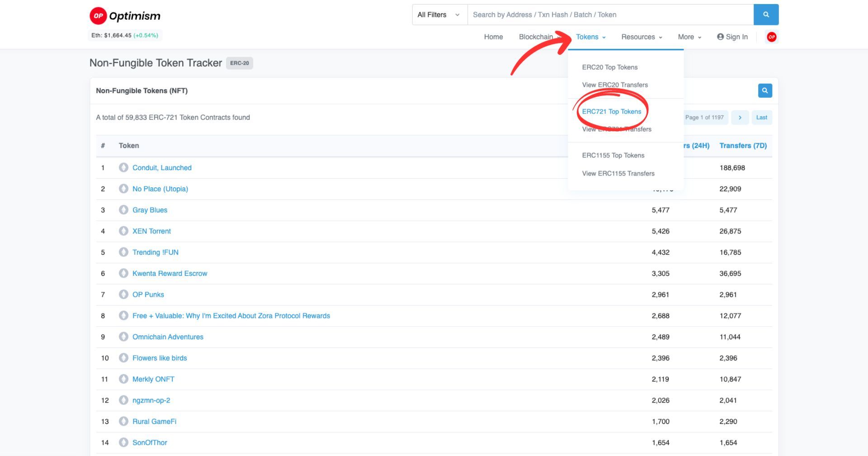Click token icon beside Rural GameFi
Viewport: 868px width, 456px height.
pos(123,421)
